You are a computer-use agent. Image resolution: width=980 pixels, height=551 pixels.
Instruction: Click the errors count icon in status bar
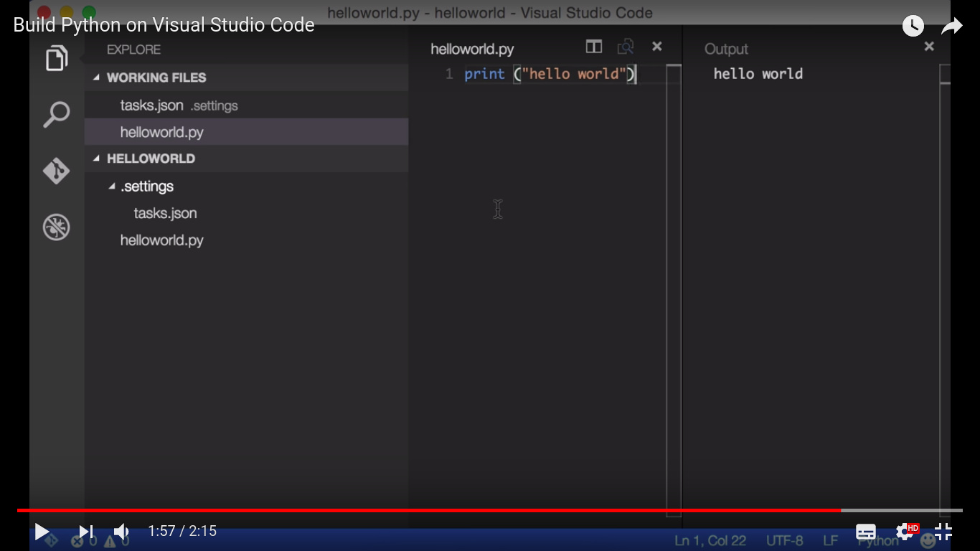[x=77, y=541]
